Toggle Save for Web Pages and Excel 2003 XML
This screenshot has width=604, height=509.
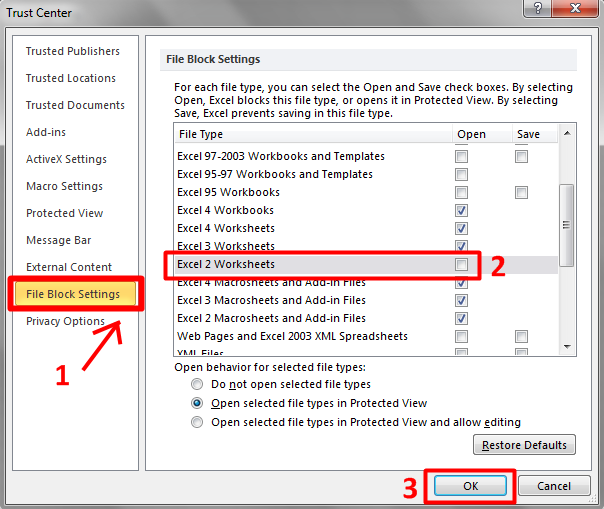click(521, 337)
